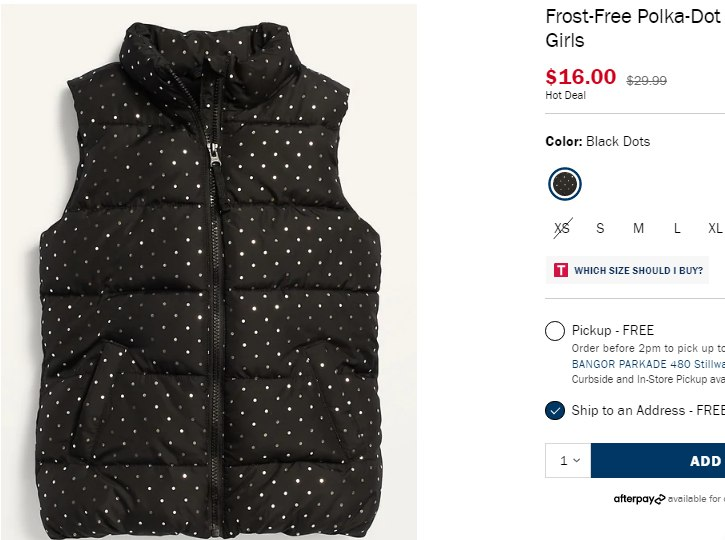Click the vest product image

210,300
